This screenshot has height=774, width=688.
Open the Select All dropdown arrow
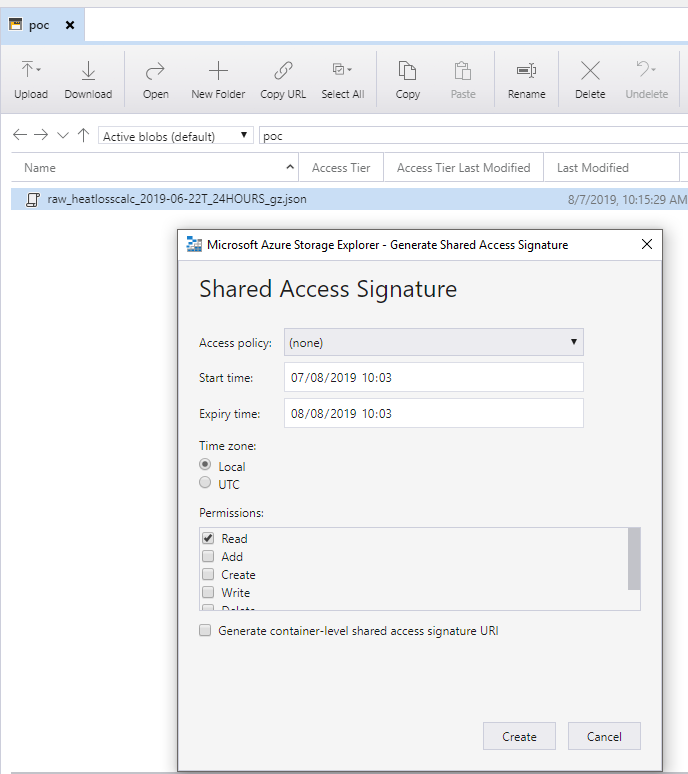tap(349, 70)
